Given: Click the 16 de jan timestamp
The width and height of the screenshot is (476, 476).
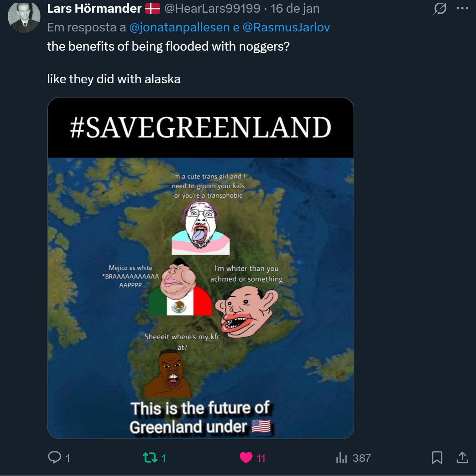Looking at the screenshot, I should pos(295,9).
